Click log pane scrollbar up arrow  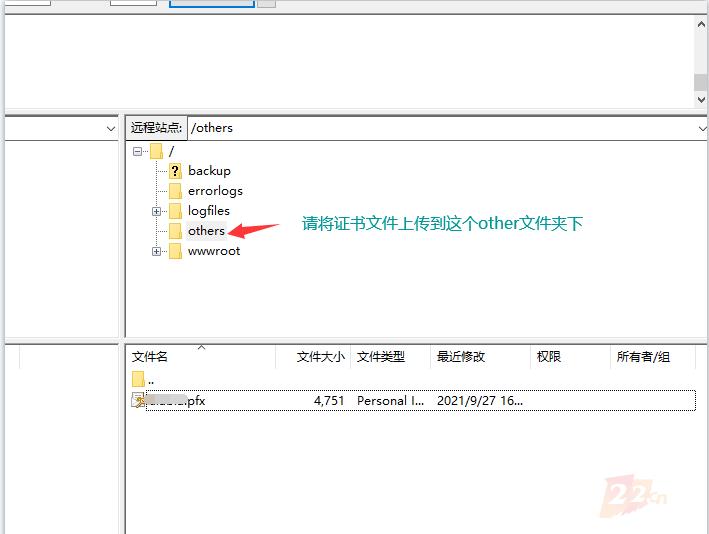pos(701,24)
